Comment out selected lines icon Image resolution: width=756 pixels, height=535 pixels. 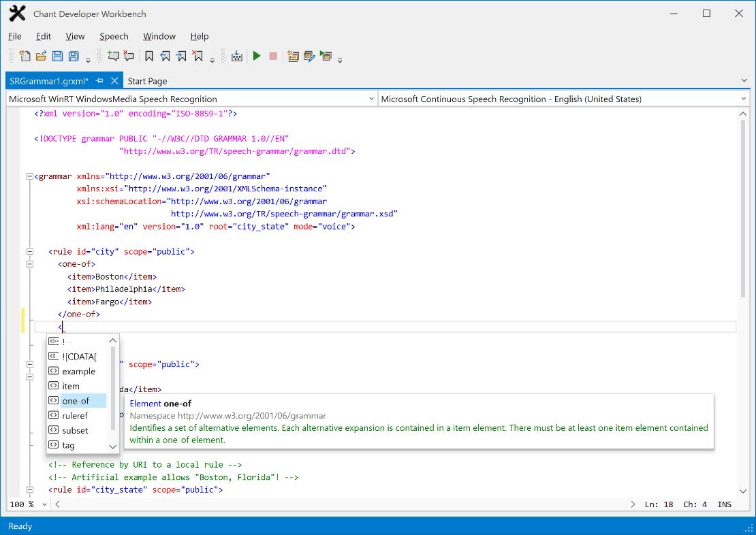point(113,56)
